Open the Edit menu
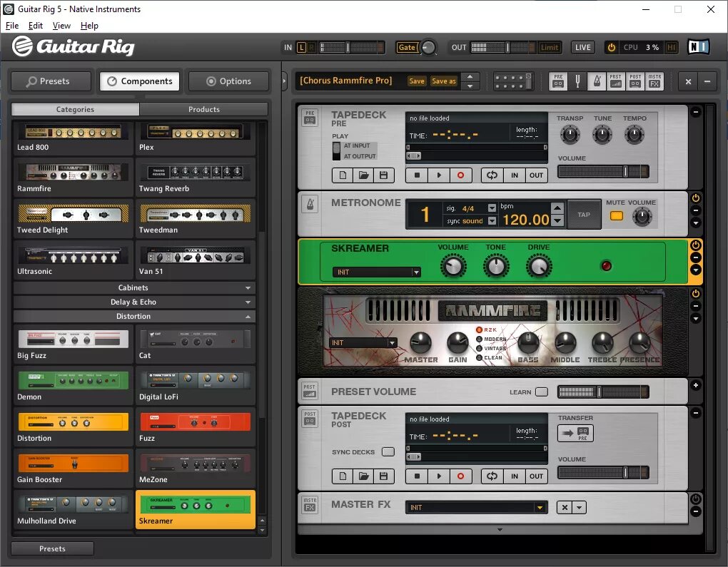 [35, 26]
